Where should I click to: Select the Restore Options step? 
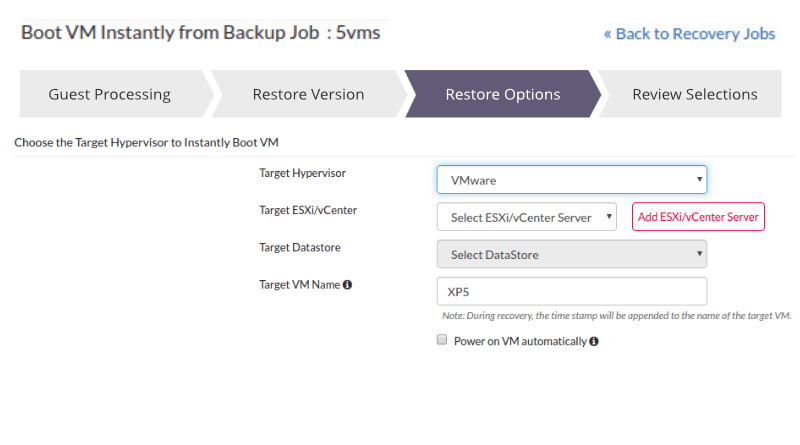pyautogui.click(x=502, y=95)
